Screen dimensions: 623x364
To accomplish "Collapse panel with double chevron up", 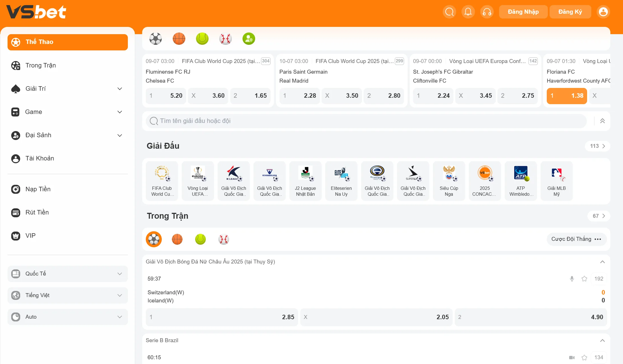I will tap(602, 121).
